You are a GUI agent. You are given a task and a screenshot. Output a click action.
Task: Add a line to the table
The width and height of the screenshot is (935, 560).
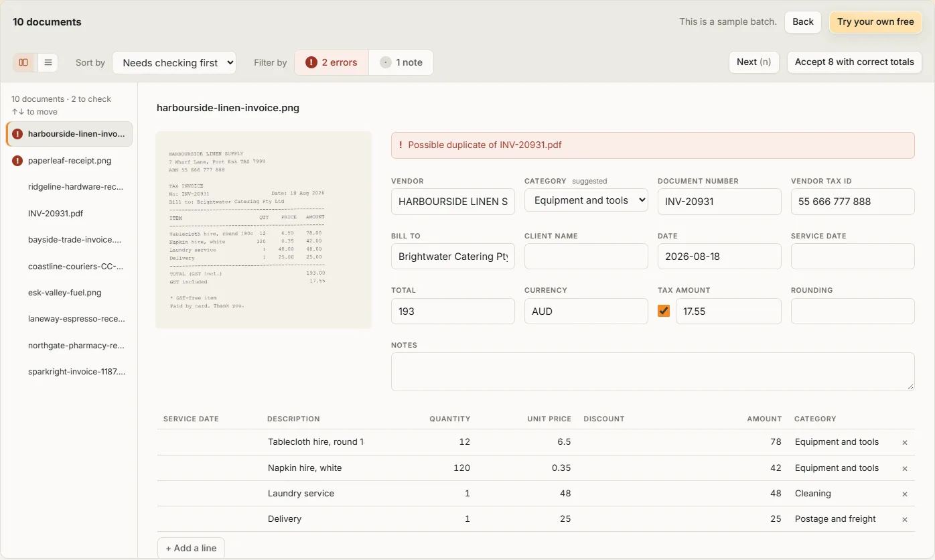point(191,548)
